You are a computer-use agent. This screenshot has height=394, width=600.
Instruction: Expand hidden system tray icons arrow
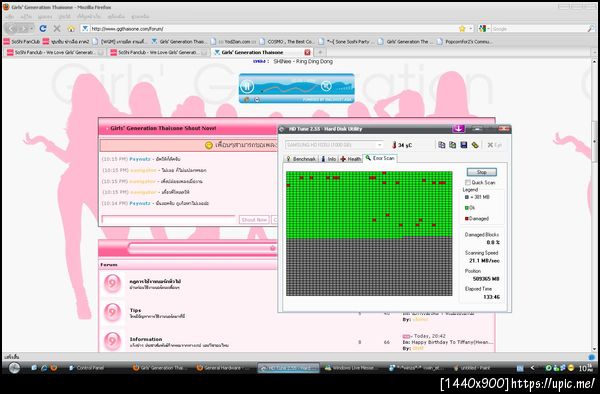(x=532, y=368)
